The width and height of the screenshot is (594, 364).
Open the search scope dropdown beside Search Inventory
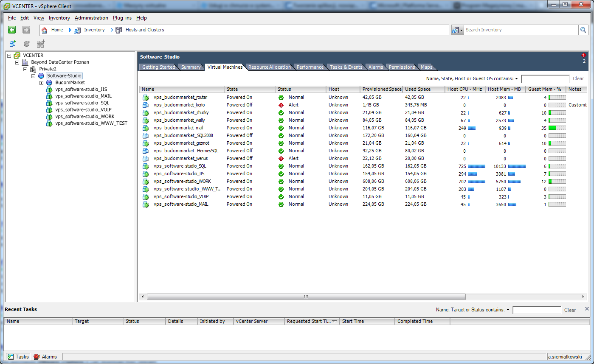pyautogui.click(x=457, y=30)
